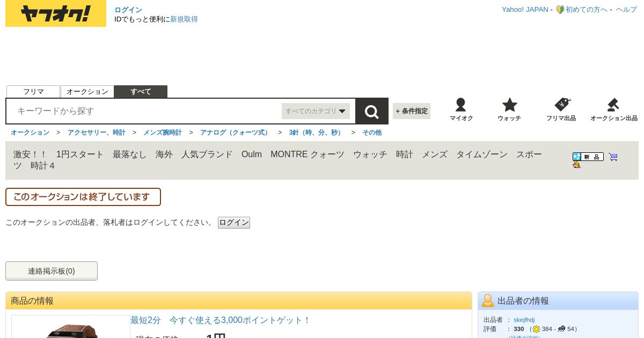Click the ログイン link in the header
Viewport: 644px width, 338px height.
[x=128, y=10]
